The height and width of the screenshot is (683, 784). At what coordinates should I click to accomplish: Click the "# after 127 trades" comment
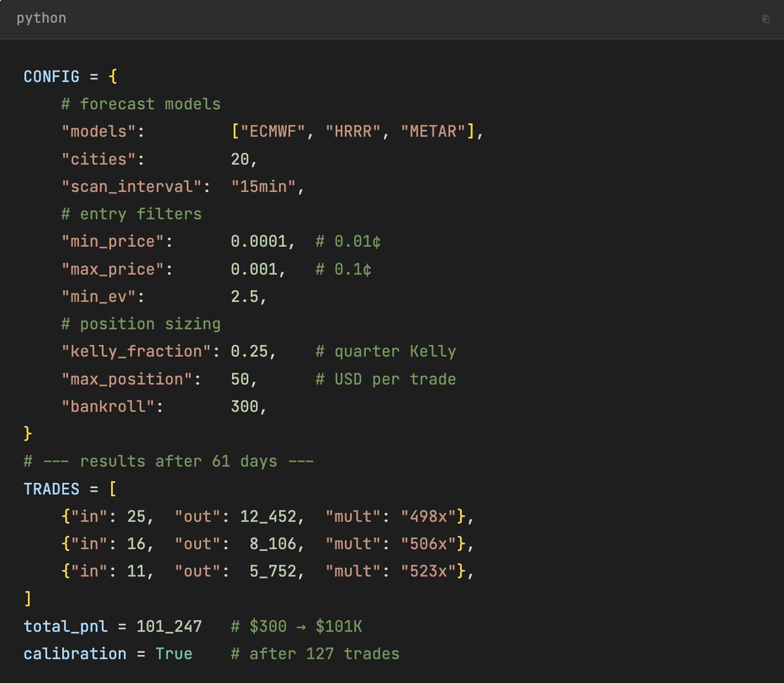pyautogui.click(x=315, y=654)
